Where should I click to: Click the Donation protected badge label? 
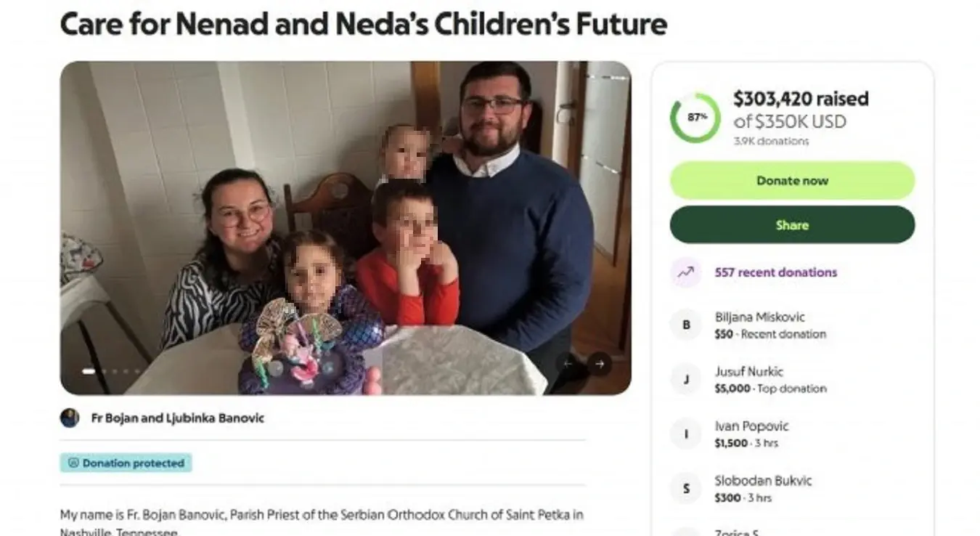click(x=133, y=463)
